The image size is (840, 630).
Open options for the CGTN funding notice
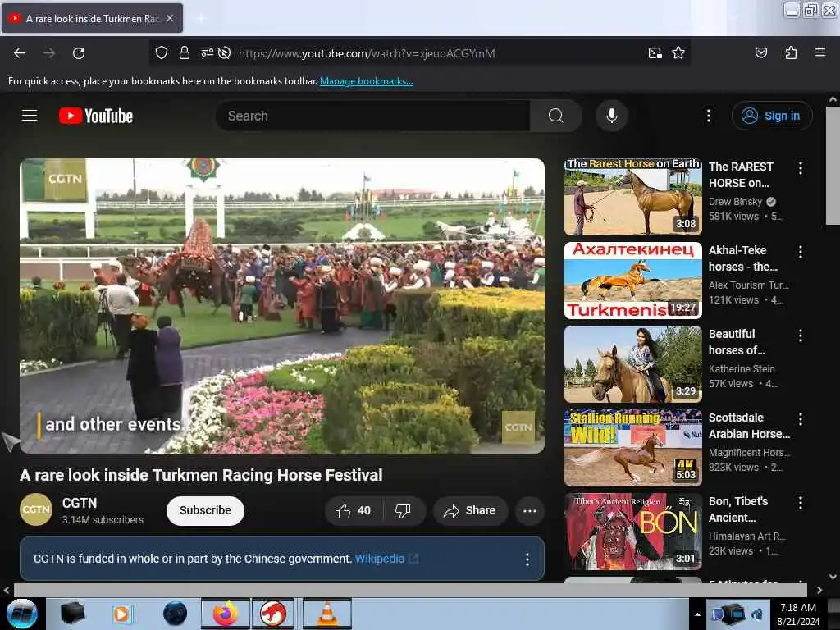click(527, 559)
